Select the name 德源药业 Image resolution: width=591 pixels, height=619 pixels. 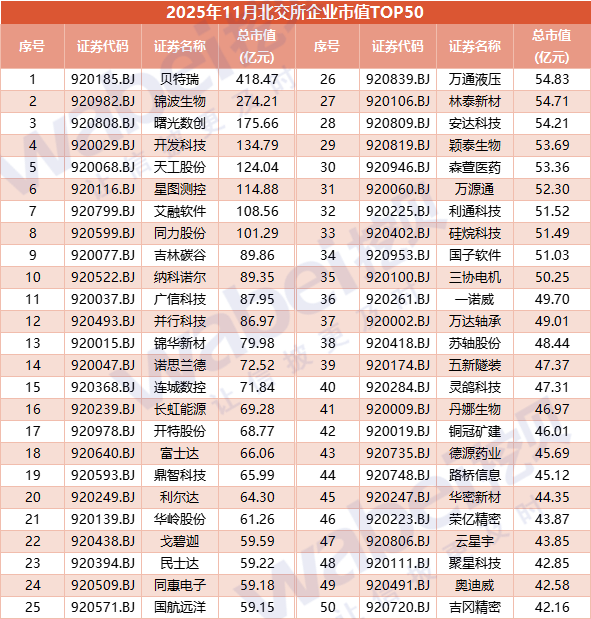[475, 454]
